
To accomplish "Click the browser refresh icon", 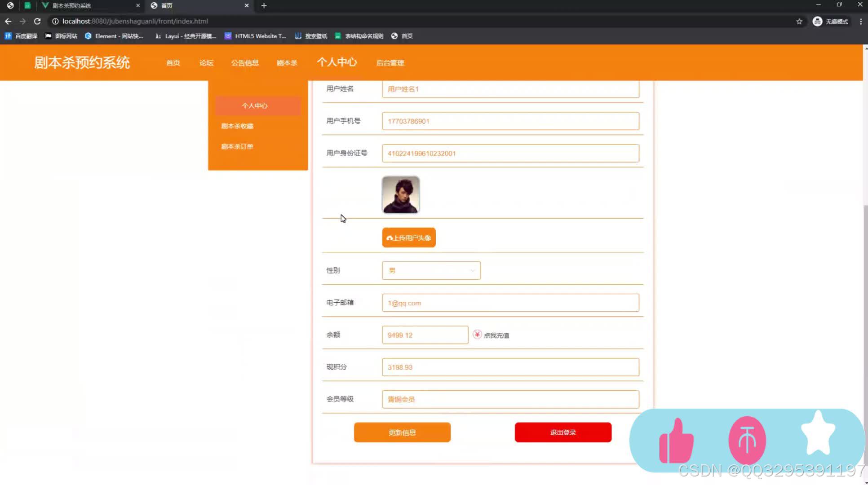I will [37, 21].
